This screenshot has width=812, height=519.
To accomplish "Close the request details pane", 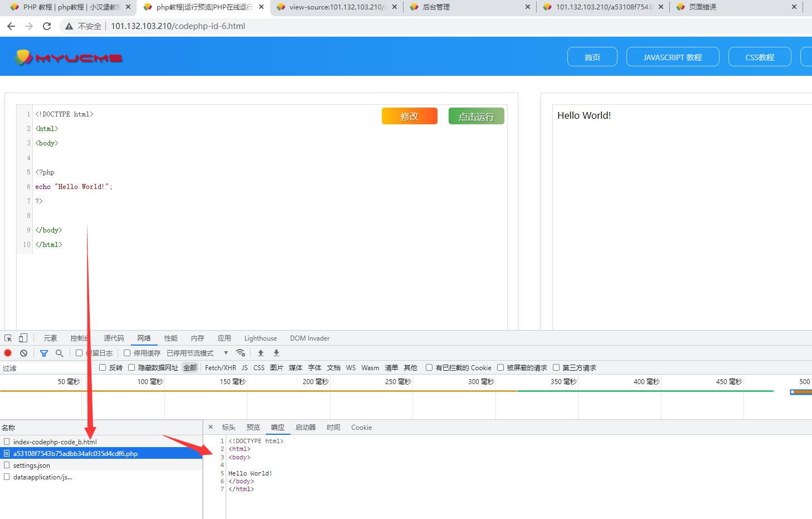I will pyautogui.click(x=211, y=427).
